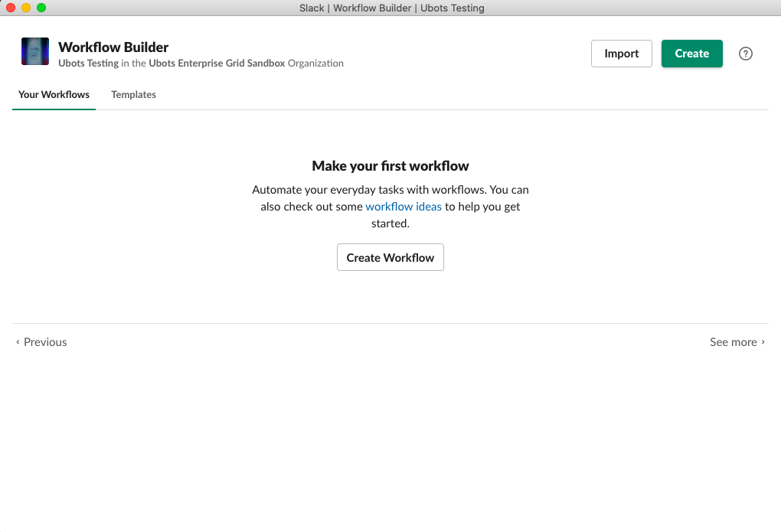Click the left chevron beside Previous
Screen dimensions: 781x532
click(x=18, y=342)
